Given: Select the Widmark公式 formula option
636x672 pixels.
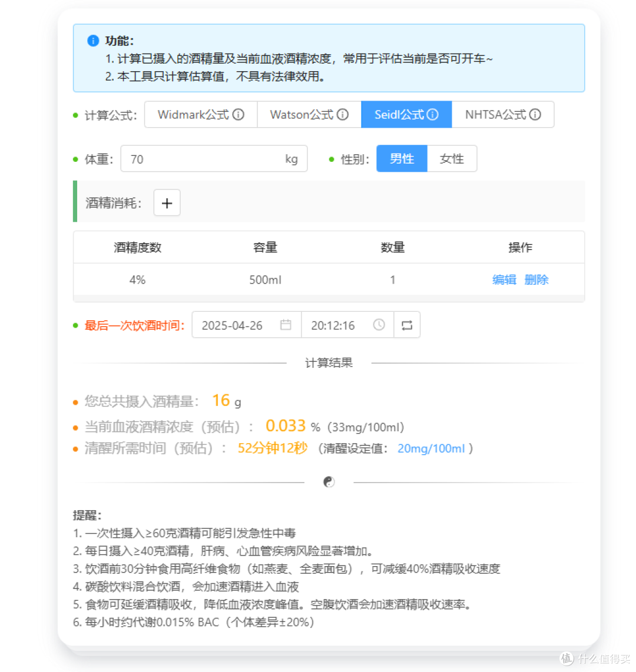Looking at the screenshot, I should click(x=201, y=114).
